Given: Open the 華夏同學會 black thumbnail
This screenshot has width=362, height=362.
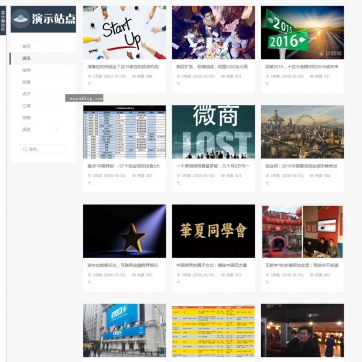Looking at the screenshot, I should pos(213,231).
